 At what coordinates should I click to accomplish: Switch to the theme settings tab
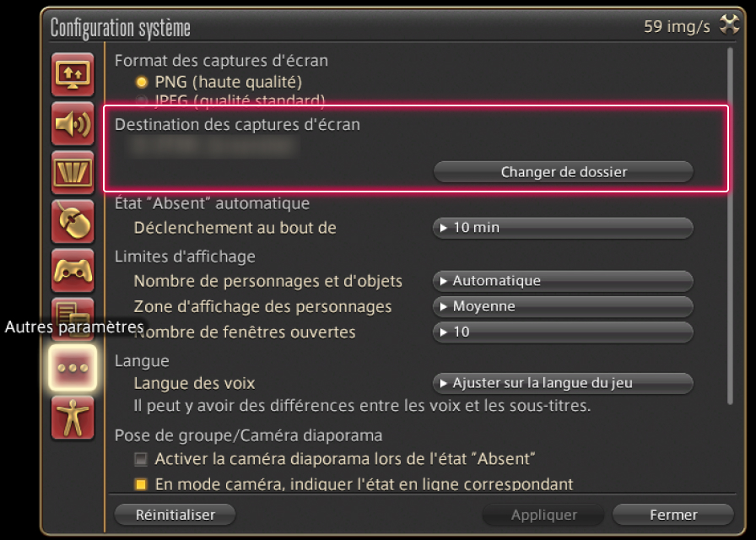pyautogui.click(x=73, y=316)
